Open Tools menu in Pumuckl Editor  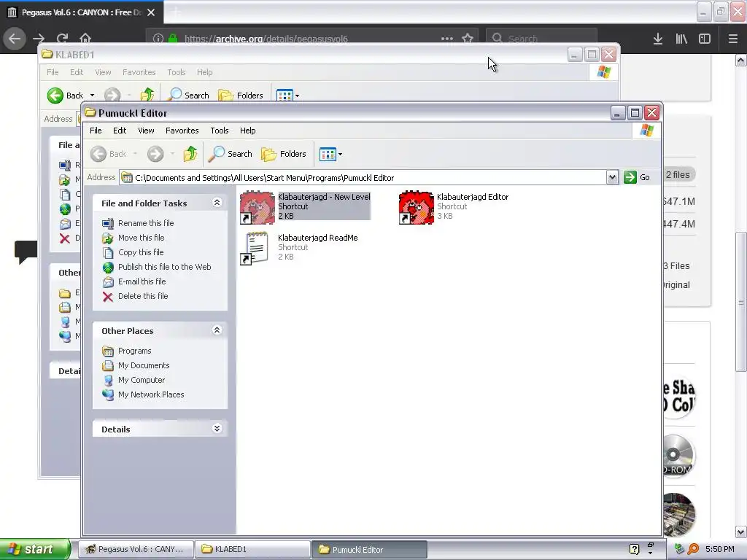(219, 131)
